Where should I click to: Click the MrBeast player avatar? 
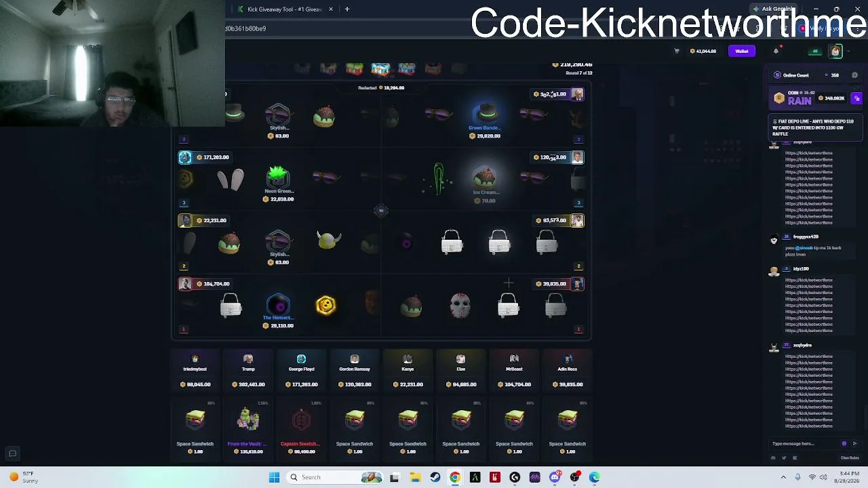point(514,359)
